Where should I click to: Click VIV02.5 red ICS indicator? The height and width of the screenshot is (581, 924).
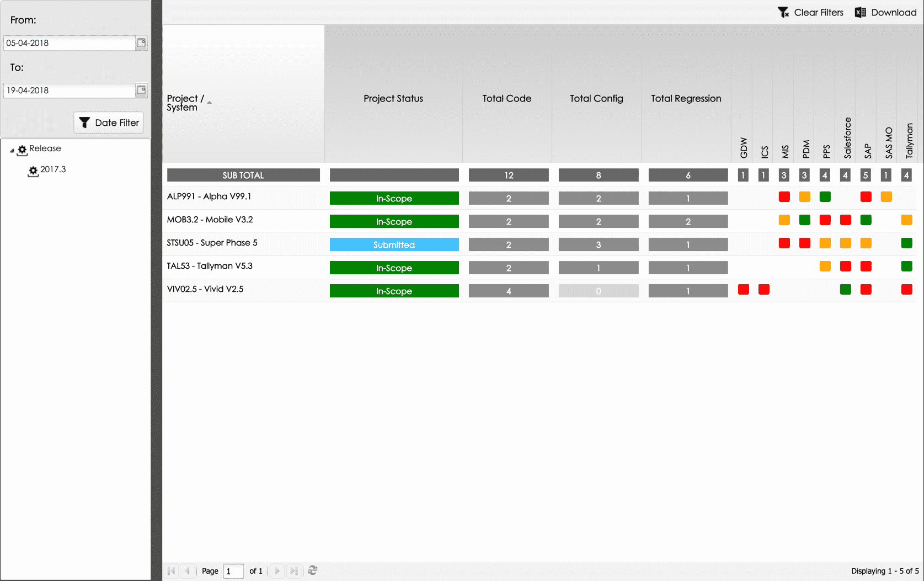point(764,289)
